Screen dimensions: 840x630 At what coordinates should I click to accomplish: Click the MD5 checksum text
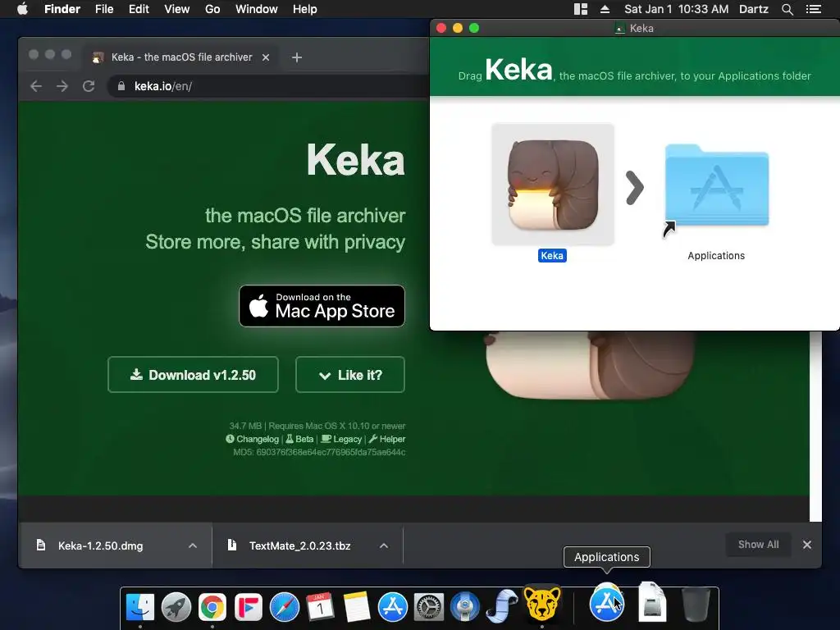tap(319, 452)
